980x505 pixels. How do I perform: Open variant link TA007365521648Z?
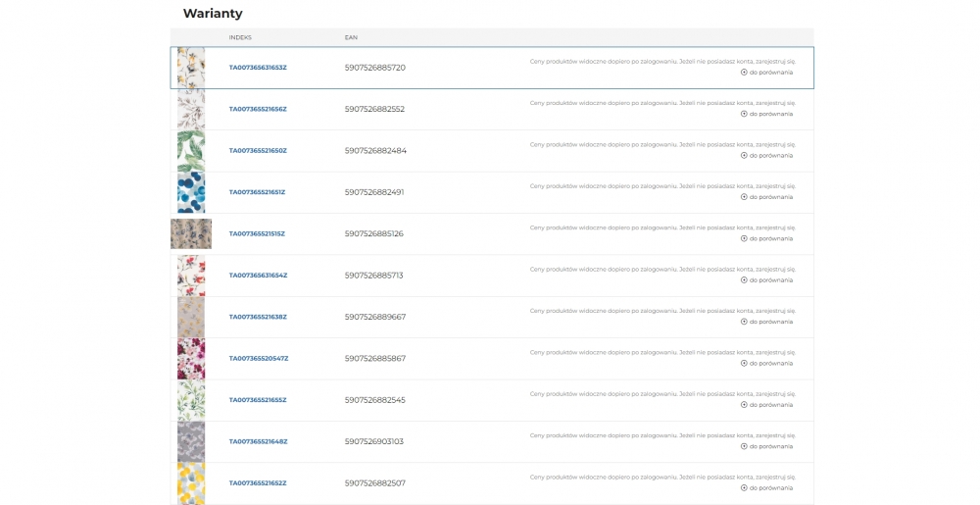click(258, 442)
